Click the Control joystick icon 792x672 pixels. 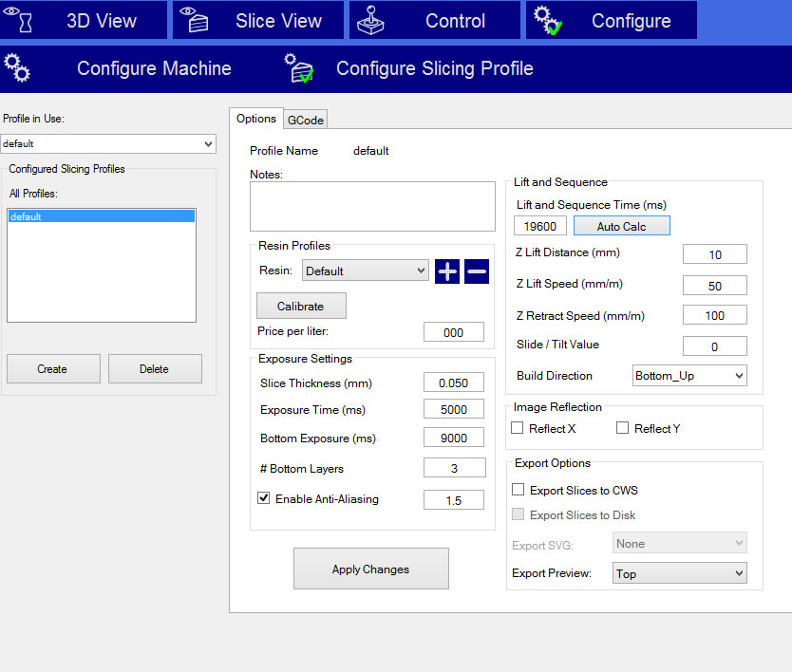pos(371,20)
